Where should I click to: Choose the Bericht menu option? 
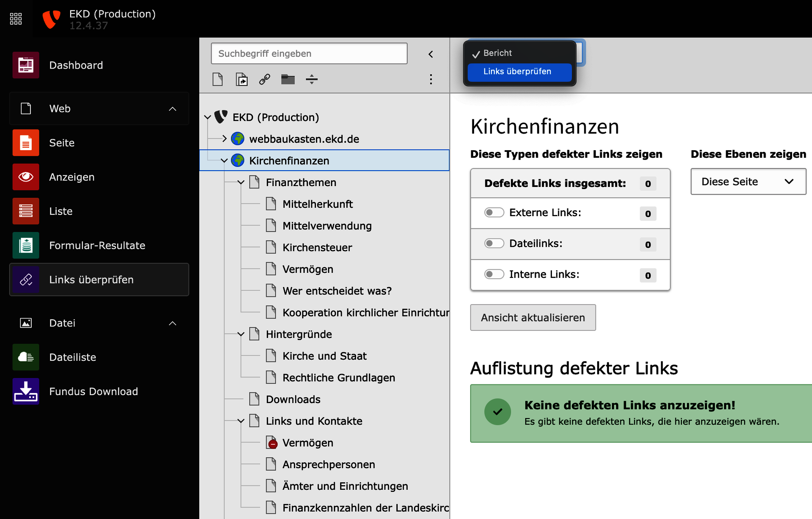498,53
